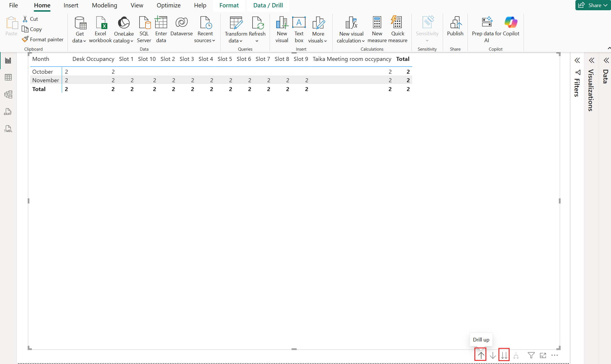Expand the Visualizations pane
This screenshot has height=364, width=611.
tap(591, 60)
